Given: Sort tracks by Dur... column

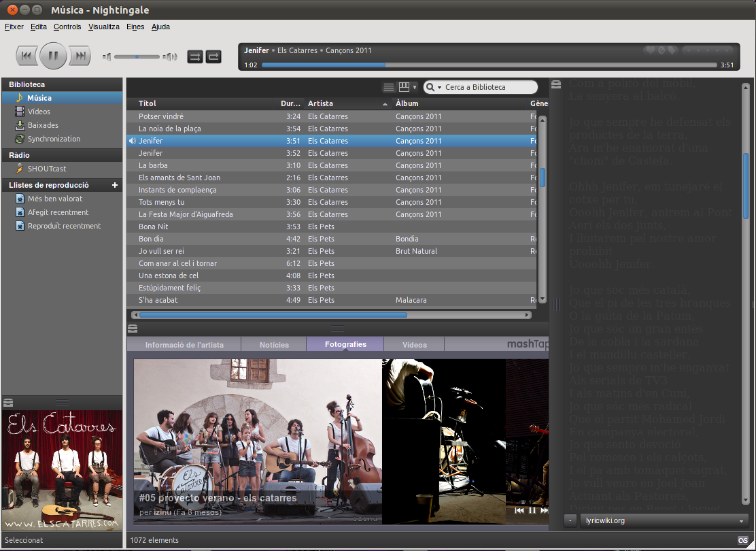Looking at the screenshot, I should pos(291,103).
